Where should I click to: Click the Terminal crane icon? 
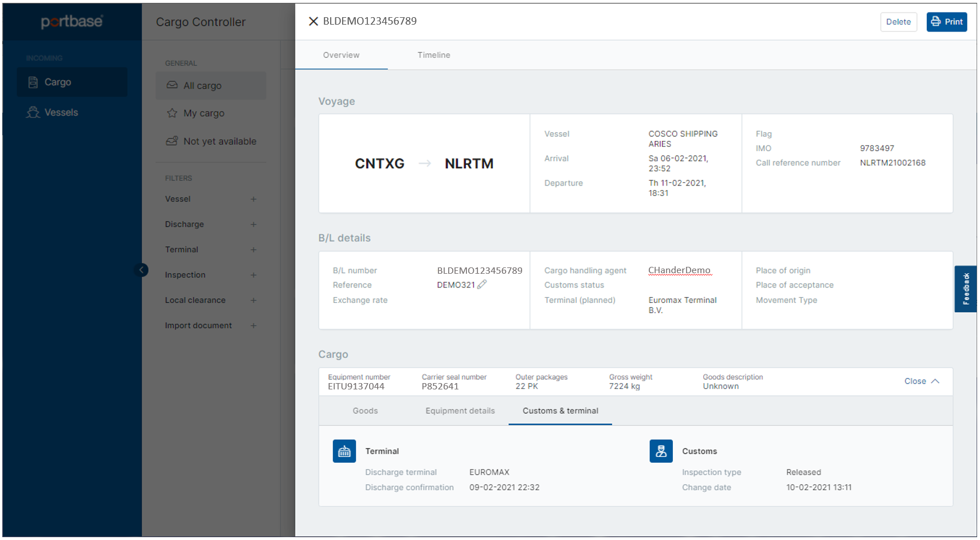coord(344,451)
